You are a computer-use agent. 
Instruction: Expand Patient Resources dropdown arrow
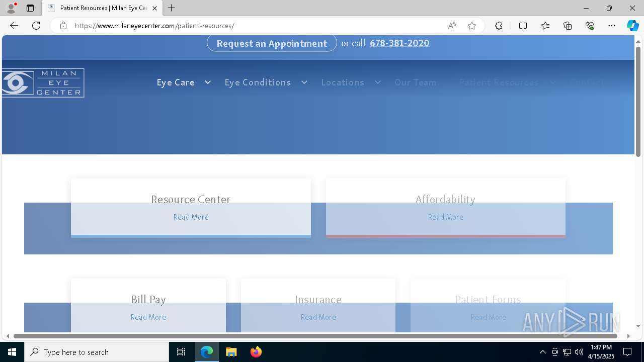(552, 82)
